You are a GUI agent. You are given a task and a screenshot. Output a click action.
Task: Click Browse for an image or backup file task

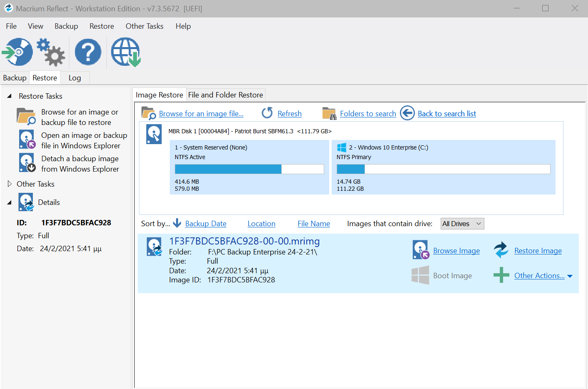tap(79, 117)
